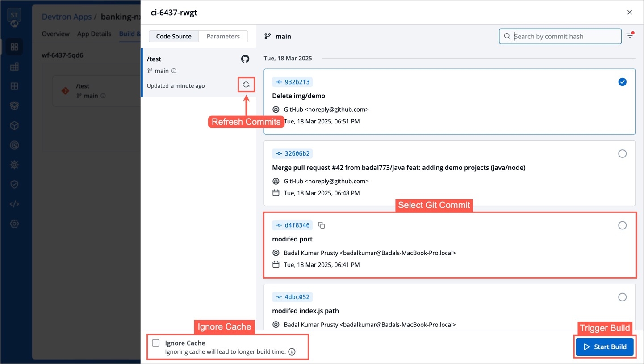Copy commit hash d4f8346 with copy icon
This screenshot has width=644, height=364.
pos(322,225)
